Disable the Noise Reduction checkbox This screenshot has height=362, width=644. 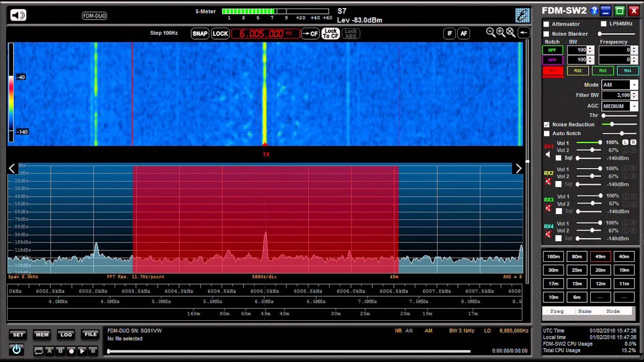point(546,124)
